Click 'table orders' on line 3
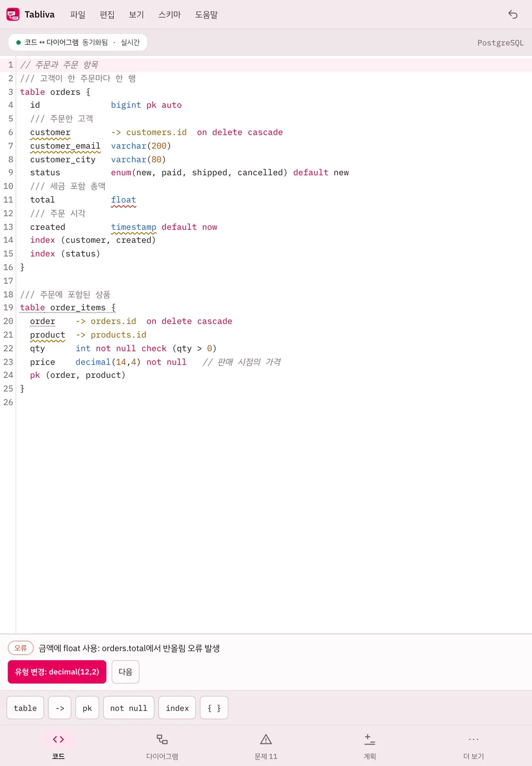This screenshot has width=532, height=766. [x=51, y=92]
